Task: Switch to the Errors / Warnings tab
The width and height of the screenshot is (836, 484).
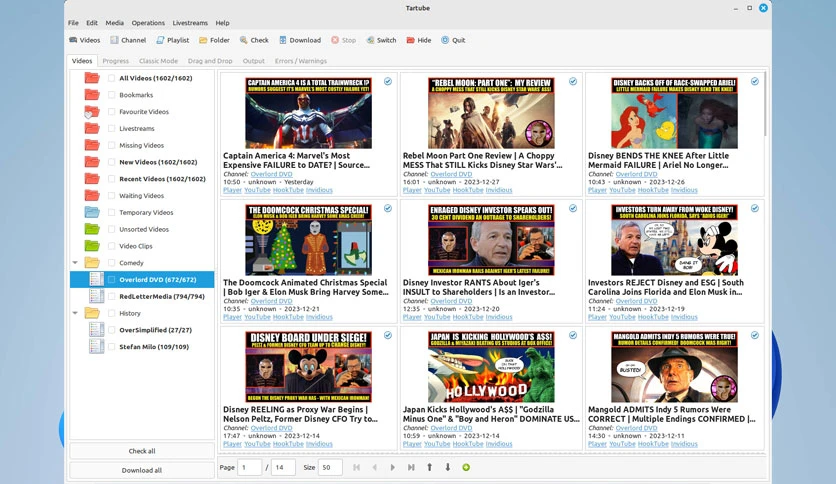Action: click(x=301, y=61)
